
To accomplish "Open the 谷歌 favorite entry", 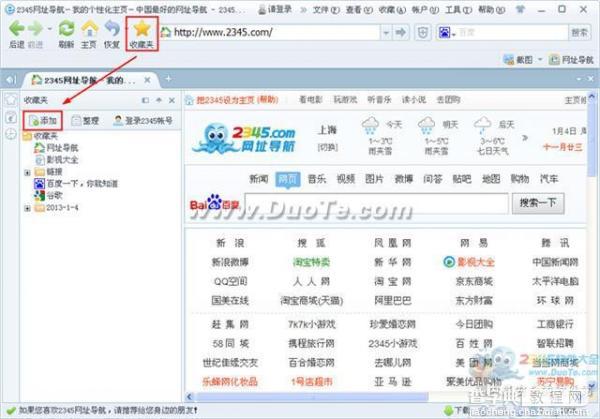I will 48,196.
